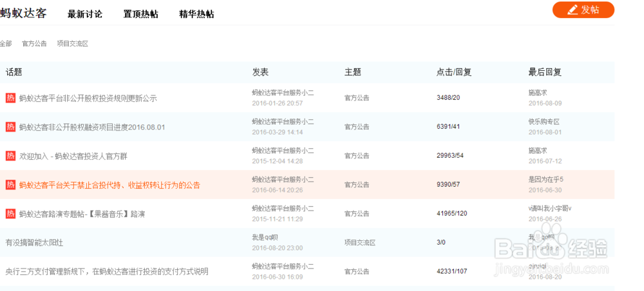
Task: Click hot icon beside 果酱音乐 路演 topic
Action: click(x=10, y=214)
